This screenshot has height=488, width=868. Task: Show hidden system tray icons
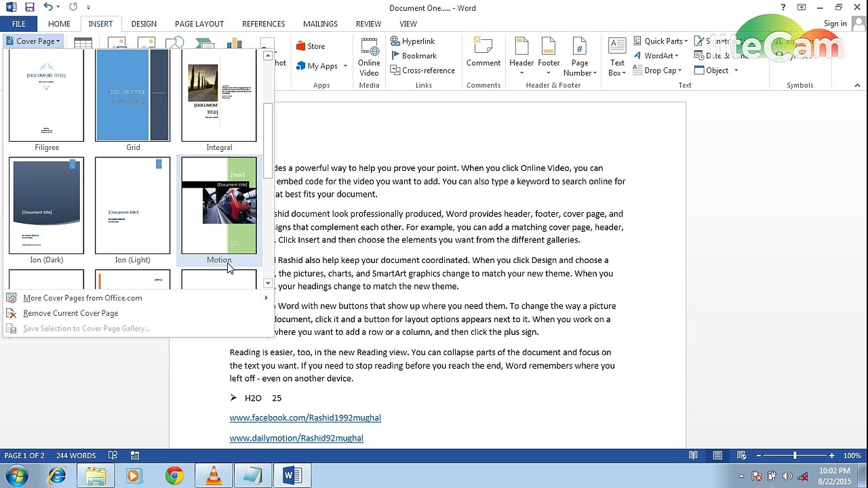click(741, 475)
